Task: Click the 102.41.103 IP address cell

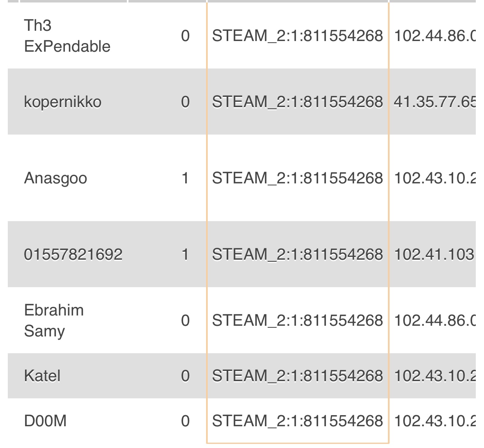Action: pos(434,254)
